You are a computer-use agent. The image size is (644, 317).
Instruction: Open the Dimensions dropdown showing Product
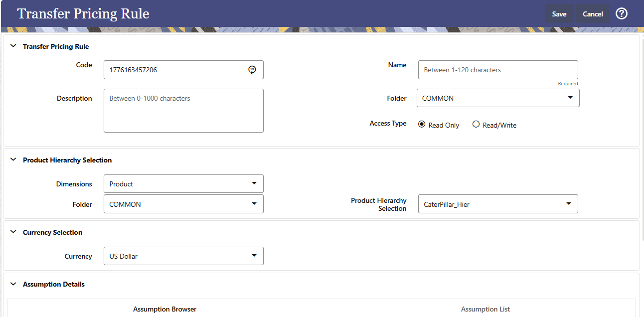click(183, 184)
